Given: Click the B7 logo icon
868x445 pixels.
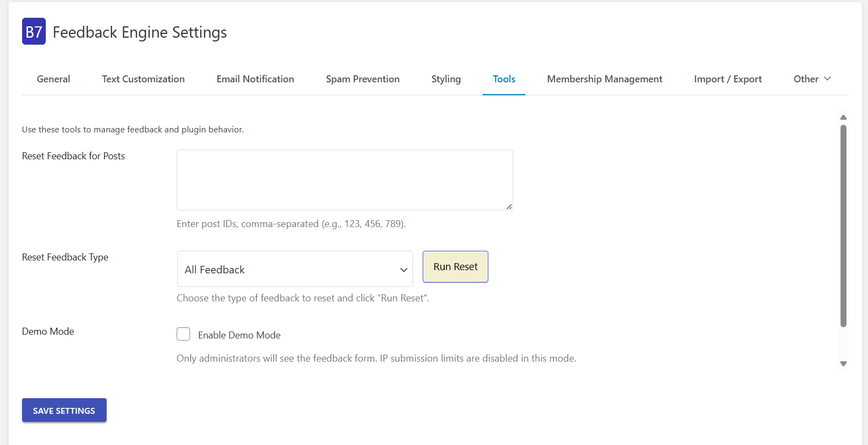Looking at the screenshot, I should pos(33,32).
